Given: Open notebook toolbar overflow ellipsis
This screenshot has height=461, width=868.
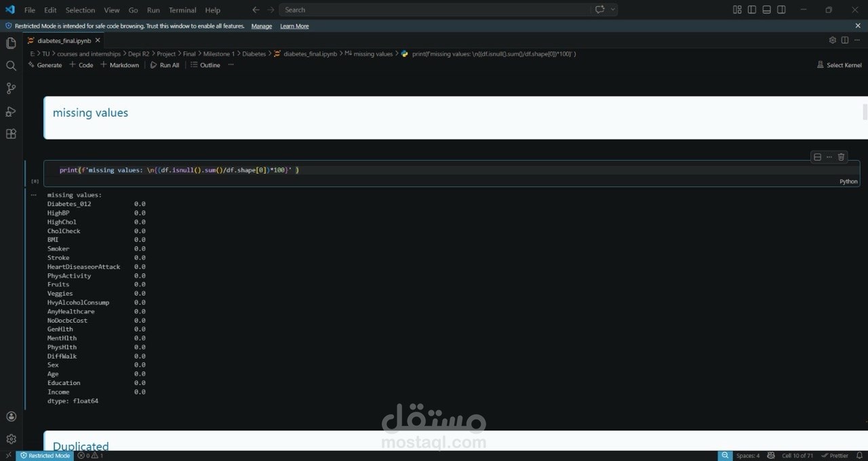Looking at the screenshot, I should point(231,65).
